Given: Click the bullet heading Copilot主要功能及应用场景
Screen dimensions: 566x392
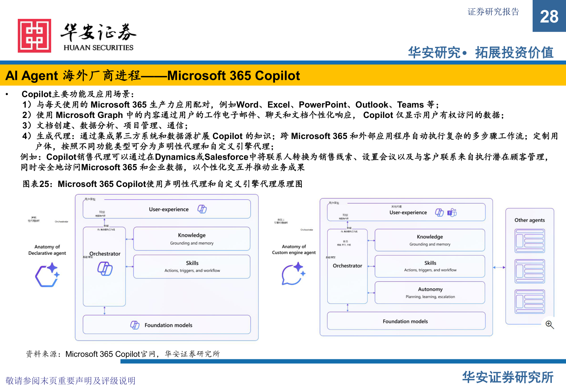Looking at the screenshot, I should click(78, 94).
